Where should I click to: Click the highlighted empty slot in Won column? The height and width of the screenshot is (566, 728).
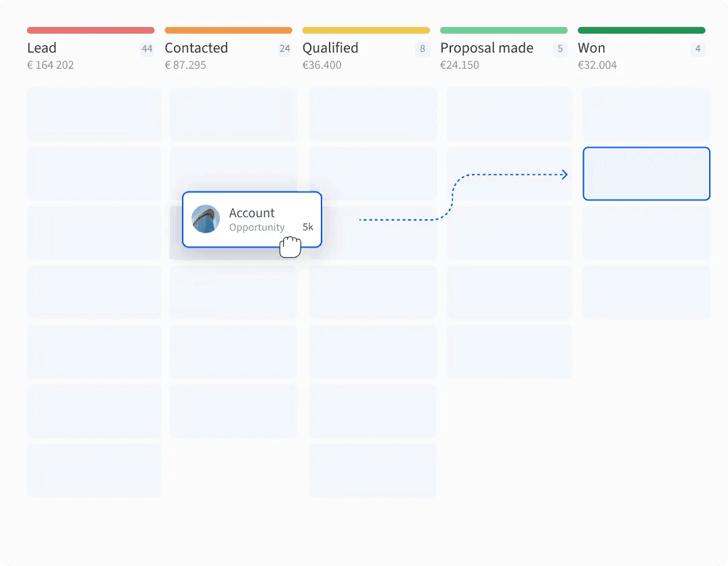click(646, 173)
